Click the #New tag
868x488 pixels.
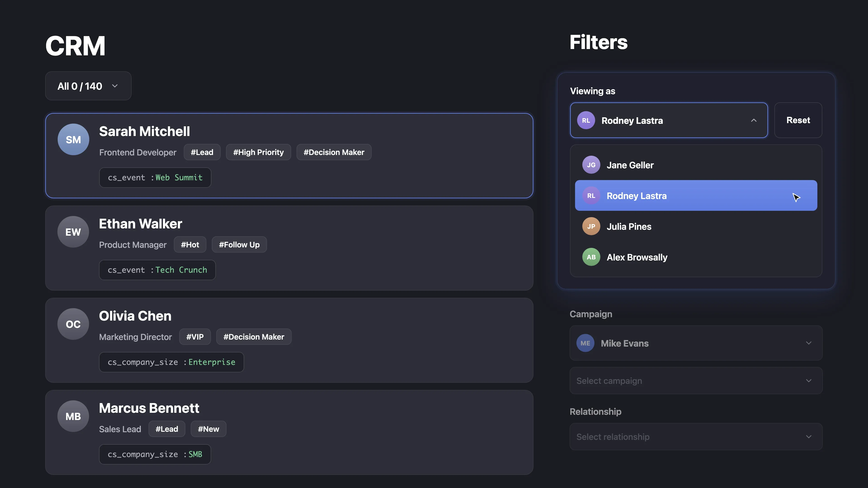(209, 429)
